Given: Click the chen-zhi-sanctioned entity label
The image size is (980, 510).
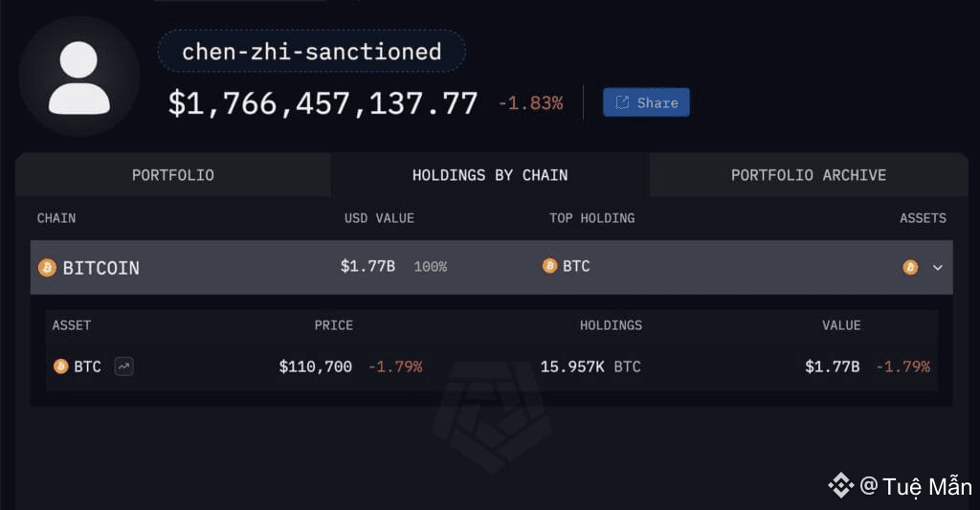Looking at the screenshot, I should point(312,52).
